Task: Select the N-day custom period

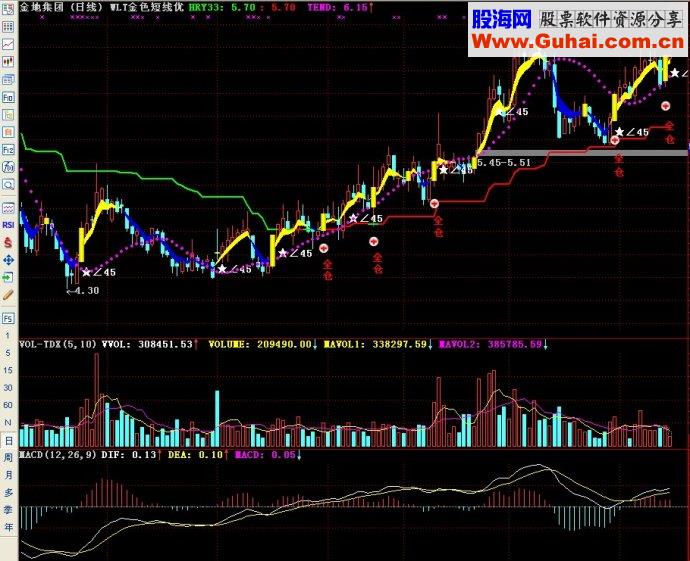Action: pyautogui.click(x=8, y=422)
